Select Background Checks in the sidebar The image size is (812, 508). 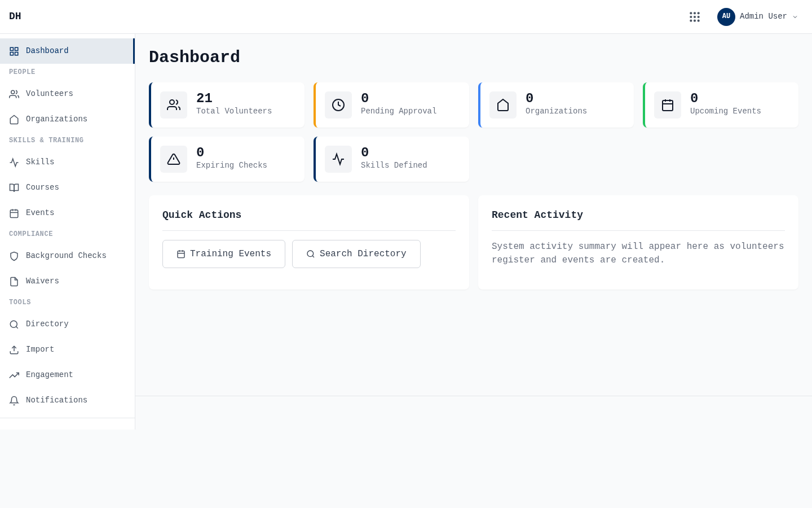click(x=66, y=256)
